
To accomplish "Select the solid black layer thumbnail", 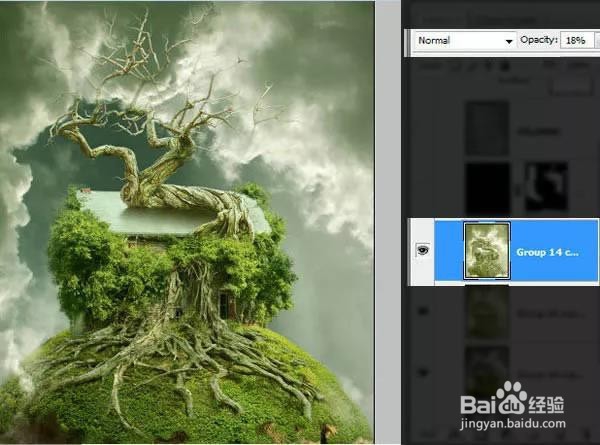I will (488, 188).
